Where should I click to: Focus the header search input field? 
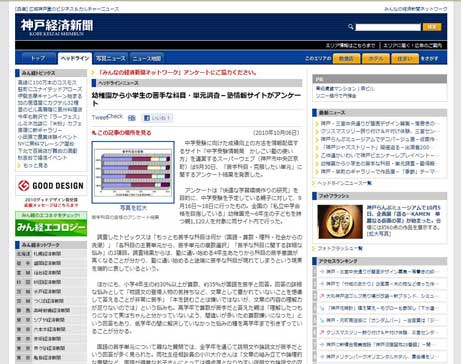[388, 27]
